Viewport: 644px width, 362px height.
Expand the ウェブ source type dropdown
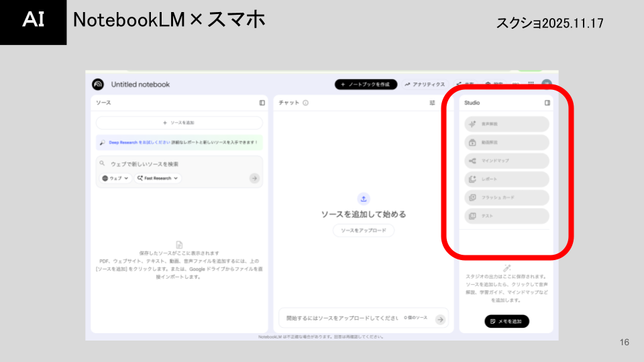[115, 178]
